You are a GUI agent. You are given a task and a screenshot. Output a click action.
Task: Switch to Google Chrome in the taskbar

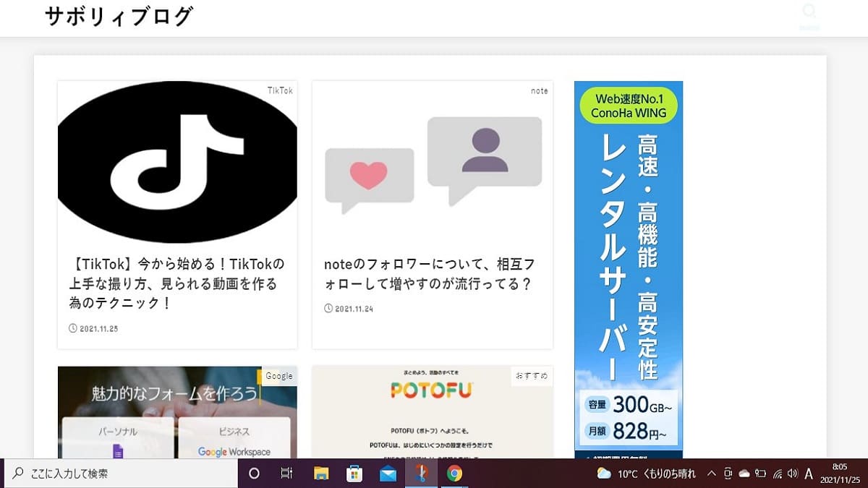point(454,474)
